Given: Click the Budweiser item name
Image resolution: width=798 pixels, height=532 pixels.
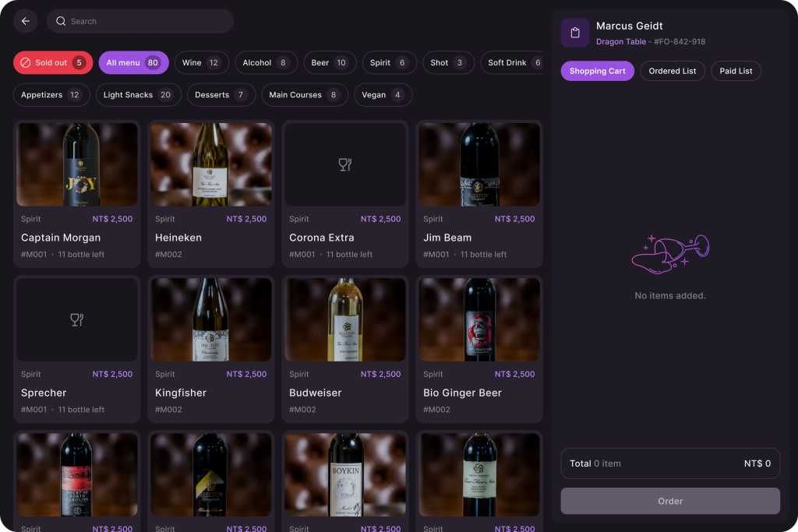Looking at the screenshot, I should click(315, 393).
